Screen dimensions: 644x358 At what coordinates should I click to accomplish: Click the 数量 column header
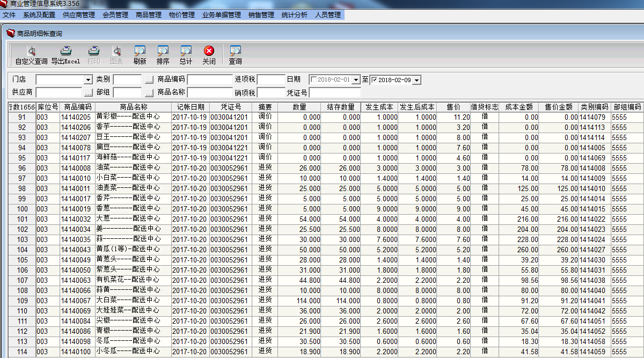click(x=300, y=107)
